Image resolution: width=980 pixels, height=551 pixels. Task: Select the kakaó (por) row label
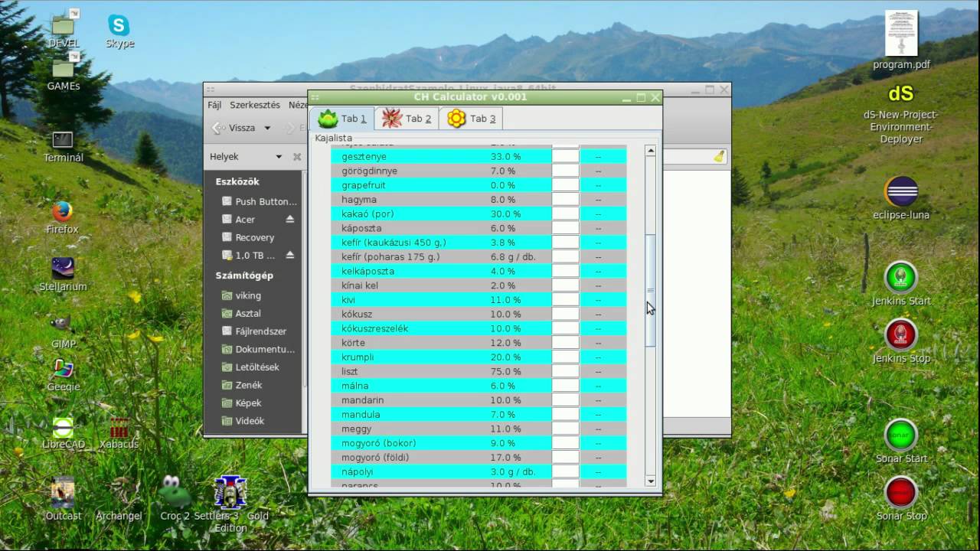[367, 214]
